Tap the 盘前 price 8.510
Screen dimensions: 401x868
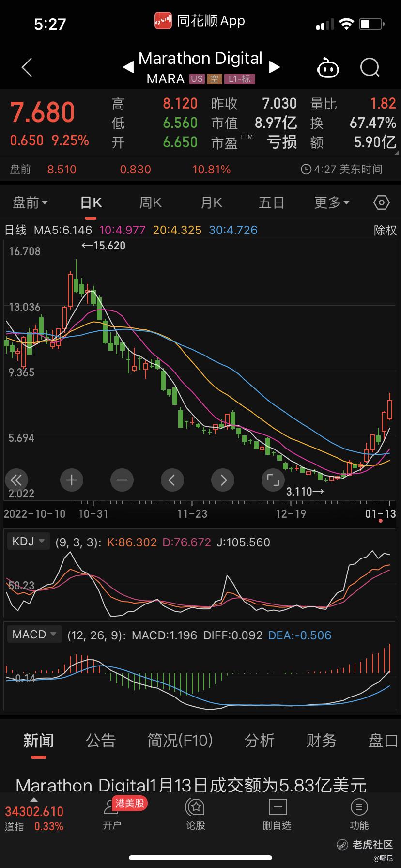(x=62, y=170)
